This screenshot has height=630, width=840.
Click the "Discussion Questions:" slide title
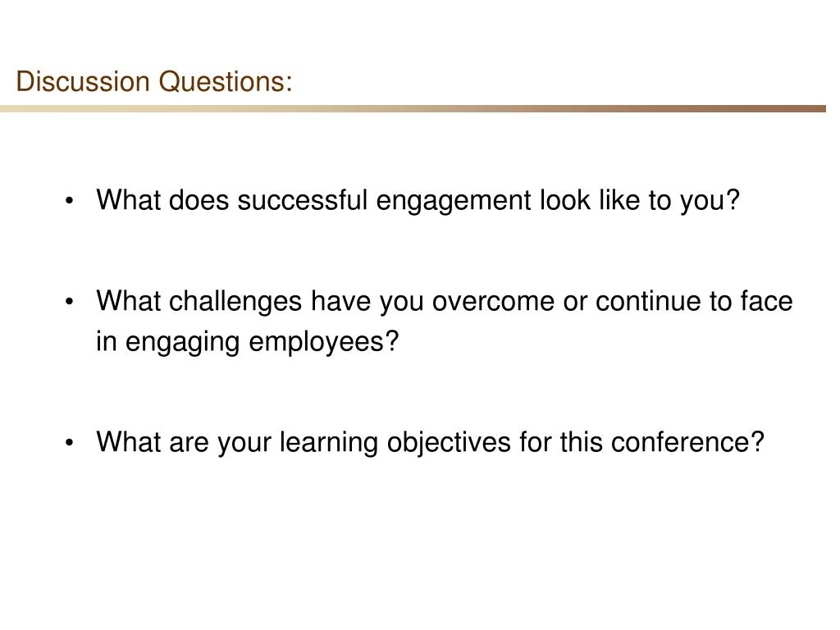point(154,82)
